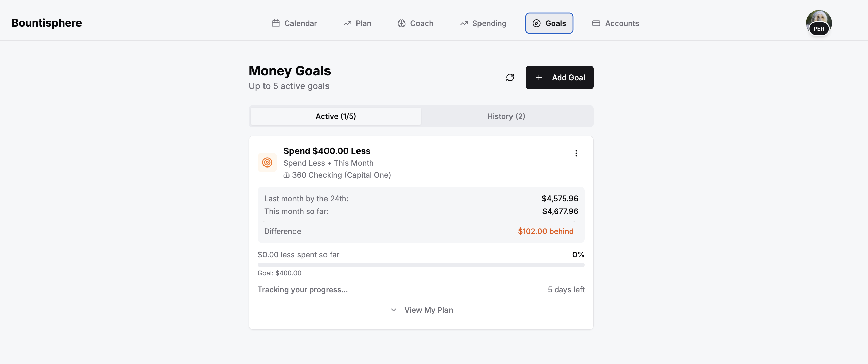
Task: Click the goal progress bar
Action: click(421, 265)
